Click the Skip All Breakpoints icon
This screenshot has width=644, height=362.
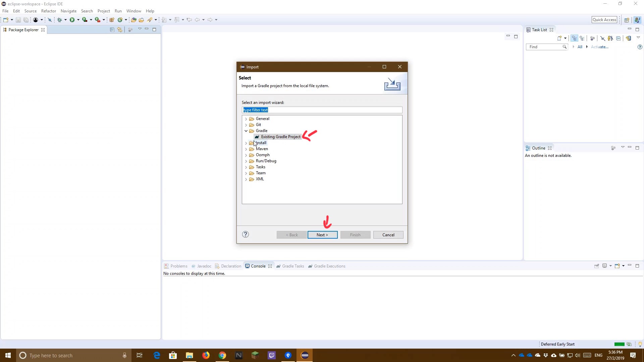(x=50, y=20)
